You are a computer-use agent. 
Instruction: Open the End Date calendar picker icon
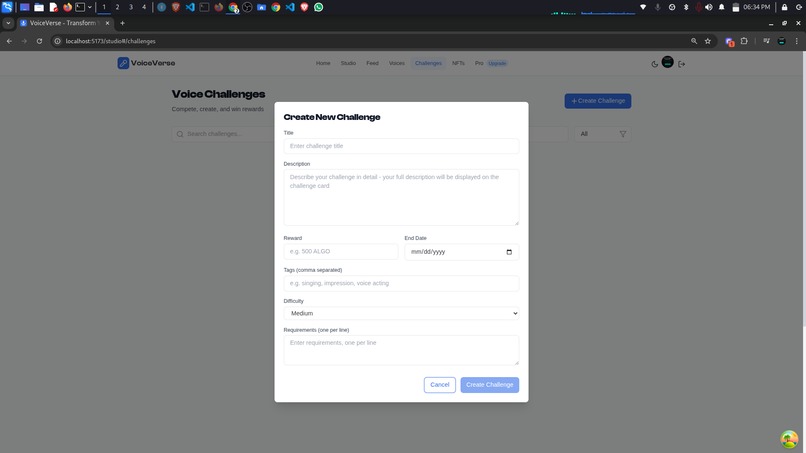509,252
